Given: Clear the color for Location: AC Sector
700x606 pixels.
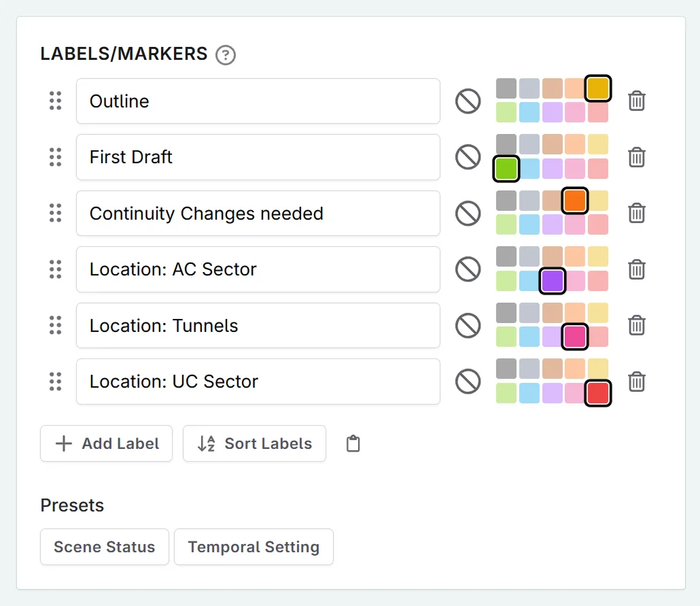Looking at the screenshot, I should [x=468, y=269].
